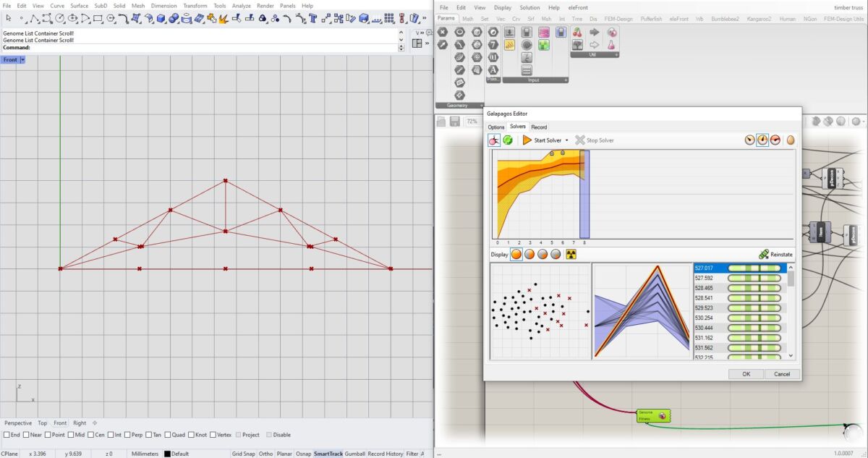
Task: Click the egg icon in Galapagos toolbar
Action: coord(791,140)
